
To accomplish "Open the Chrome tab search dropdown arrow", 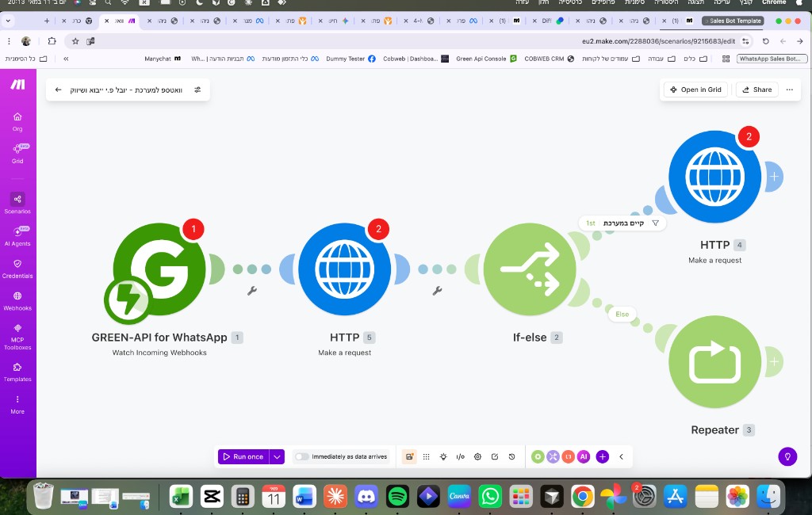I will 8,21.
